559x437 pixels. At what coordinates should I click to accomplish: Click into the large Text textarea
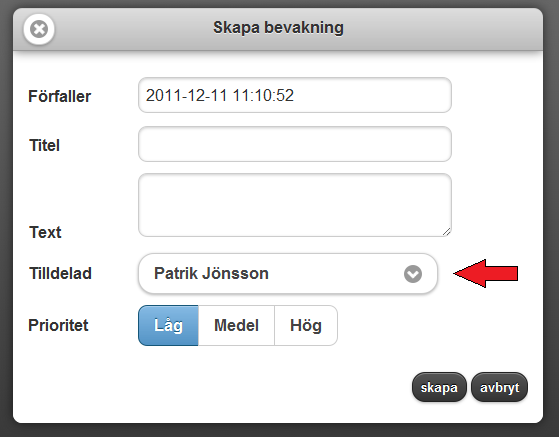[295, 205]
